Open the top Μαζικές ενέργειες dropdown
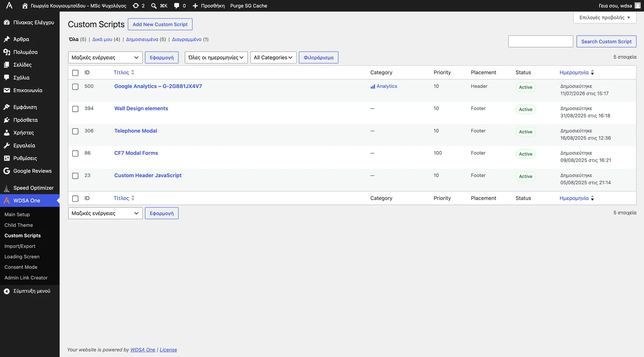The width and height of the screenshot is (644, 357). [x=105, y=57]
